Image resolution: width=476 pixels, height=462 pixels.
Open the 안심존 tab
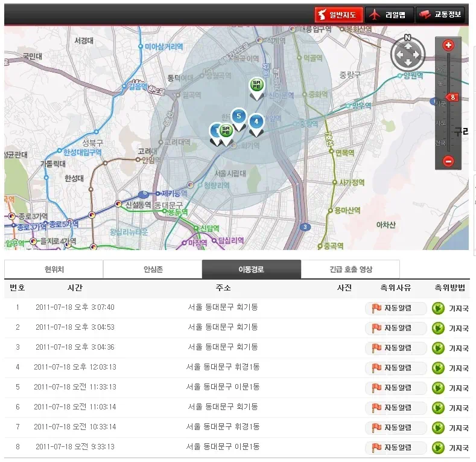[153, 269]
